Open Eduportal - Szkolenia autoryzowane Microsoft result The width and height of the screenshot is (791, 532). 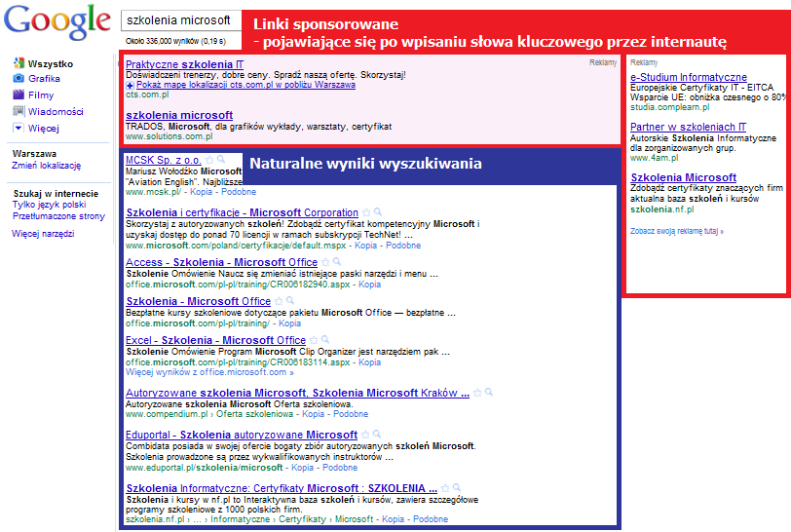(x=242, y=435)
